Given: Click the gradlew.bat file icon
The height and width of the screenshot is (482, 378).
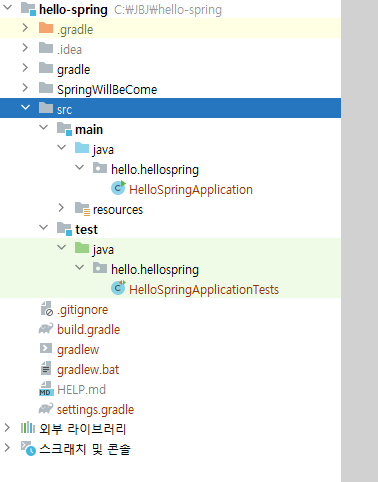Looking at the screenshot, I should click(46, 368).
